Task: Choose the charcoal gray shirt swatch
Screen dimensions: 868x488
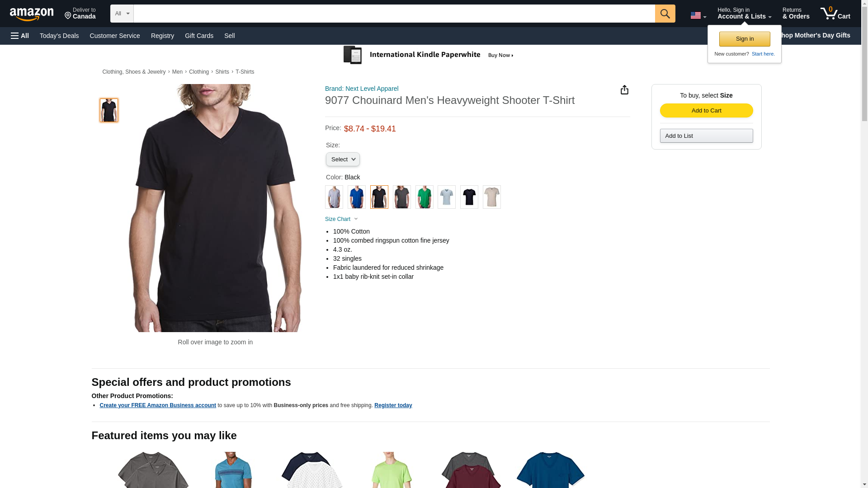Action: (401, 197)
